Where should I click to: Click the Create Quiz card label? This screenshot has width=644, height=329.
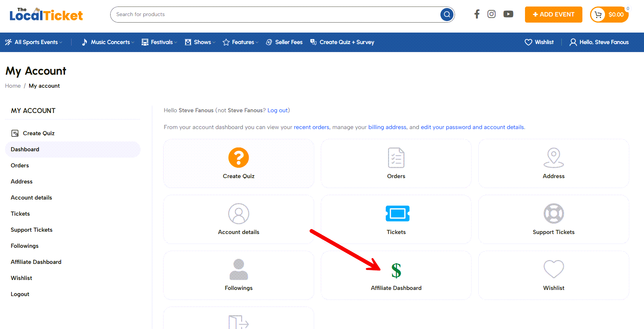(238, 176)
